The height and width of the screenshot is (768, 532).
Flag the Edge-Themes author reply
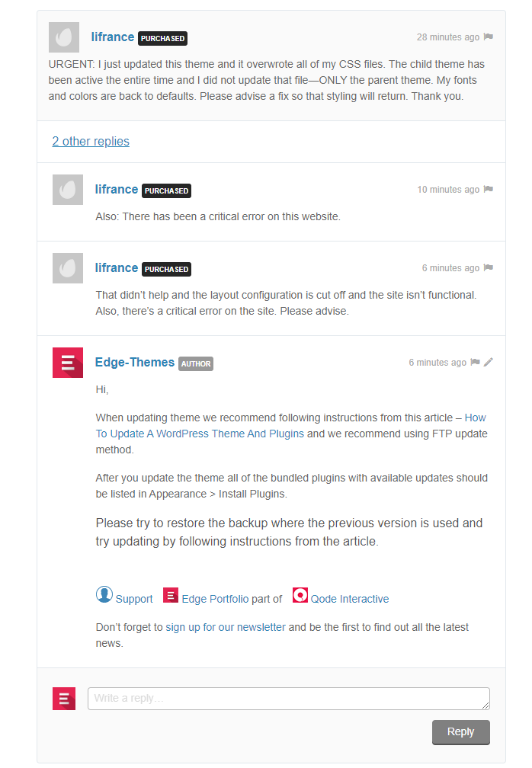pos(475,362)
